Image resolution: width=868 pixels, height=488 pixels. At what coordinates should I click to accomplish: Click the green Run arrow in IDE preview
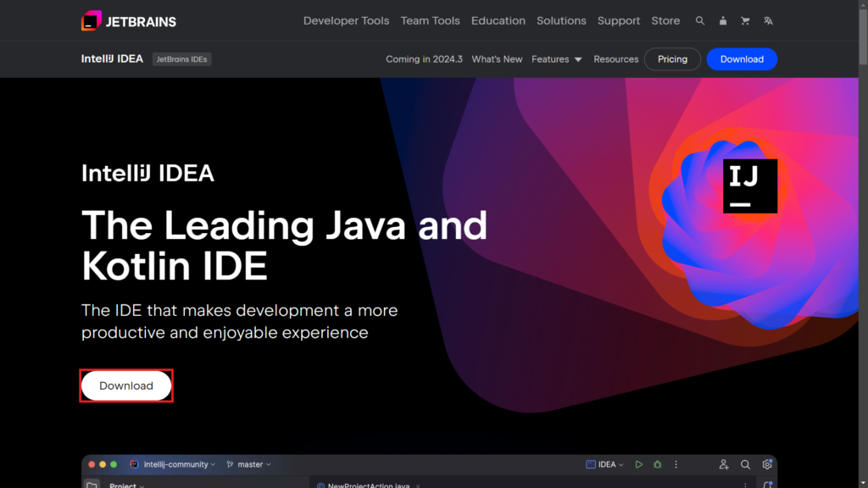coord(638,465)
